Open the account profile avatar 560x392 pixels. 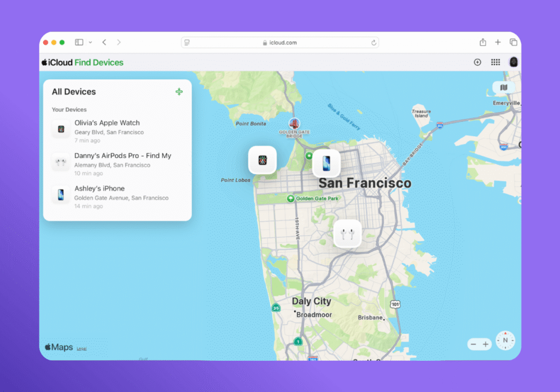click(x=514, y=62)
